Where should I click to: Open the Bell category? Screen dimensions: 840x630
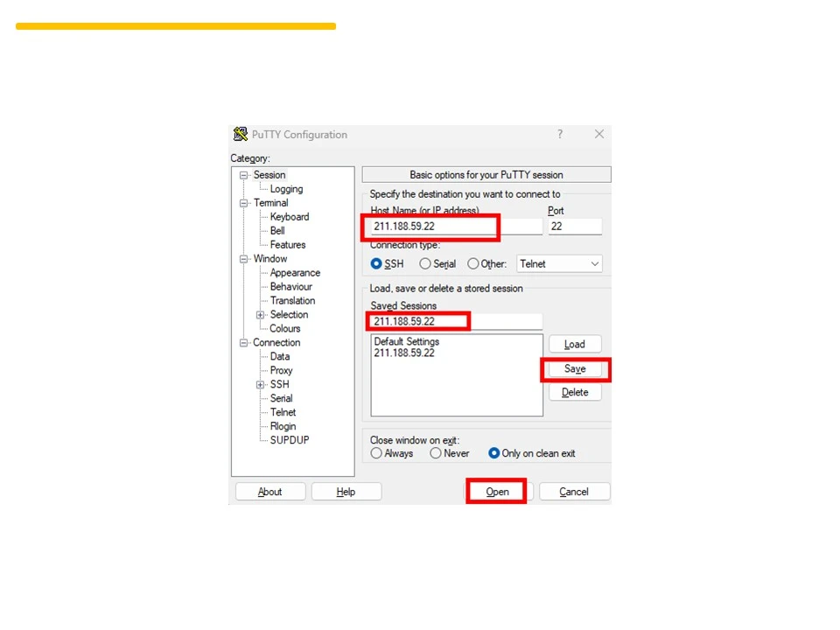point(277,231)
